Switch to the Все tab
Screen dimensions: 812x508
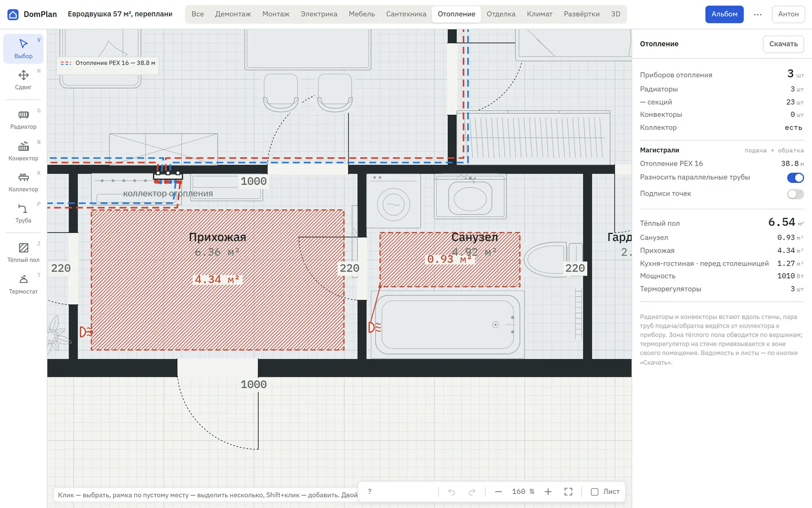[x=198, y=14]
